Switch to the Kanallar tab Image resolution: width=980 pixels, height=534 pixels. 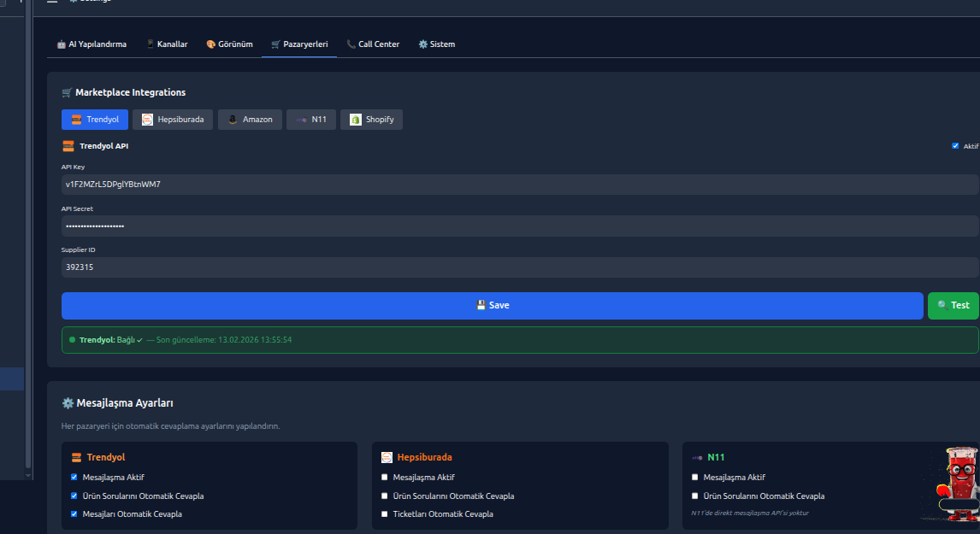coord(168,44)
